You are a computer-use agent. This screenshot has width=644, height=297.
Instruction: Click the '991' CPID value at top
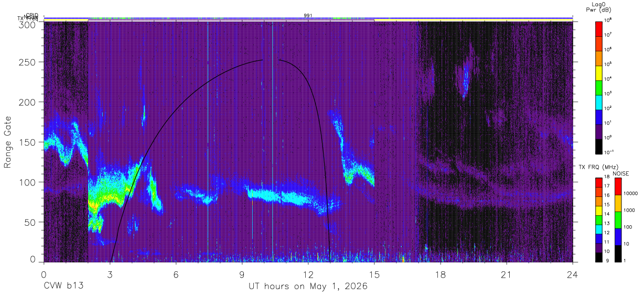308,15
